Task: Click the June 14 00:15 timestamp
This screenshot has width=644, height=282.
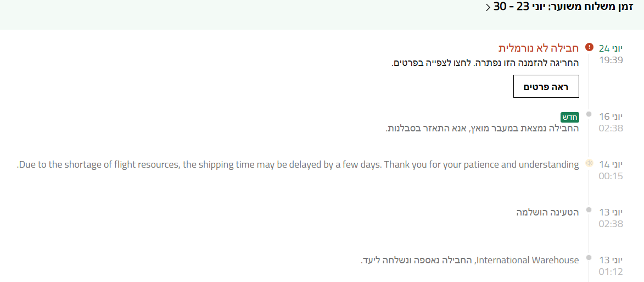Action: pos(611,170)
